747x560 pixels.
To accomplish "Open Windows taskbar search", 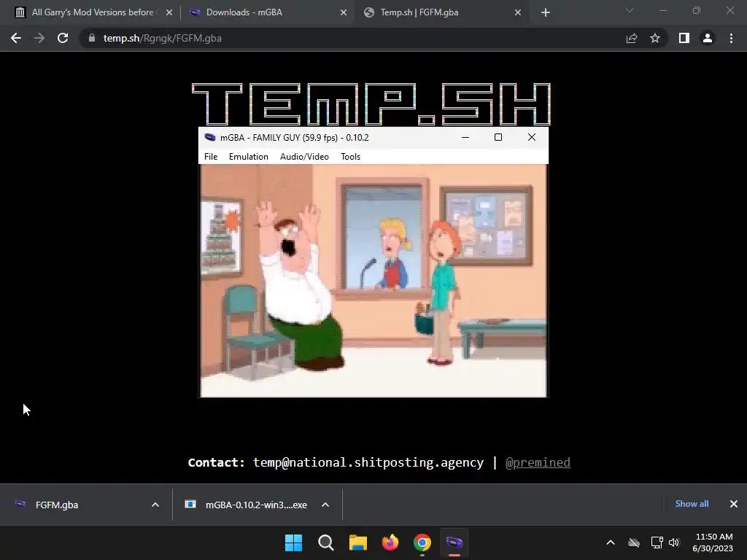I will pos(326,542).
